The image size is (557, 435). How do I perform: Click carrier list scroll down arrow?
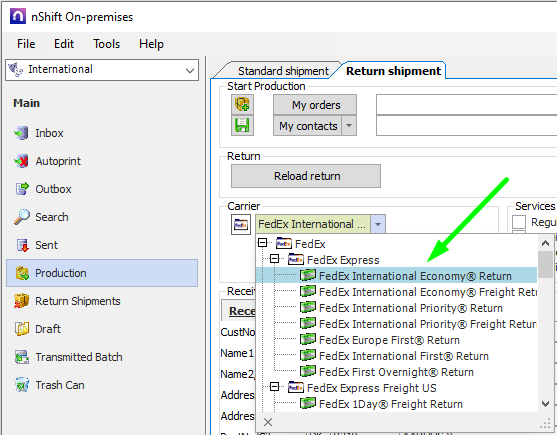(545, 403)
